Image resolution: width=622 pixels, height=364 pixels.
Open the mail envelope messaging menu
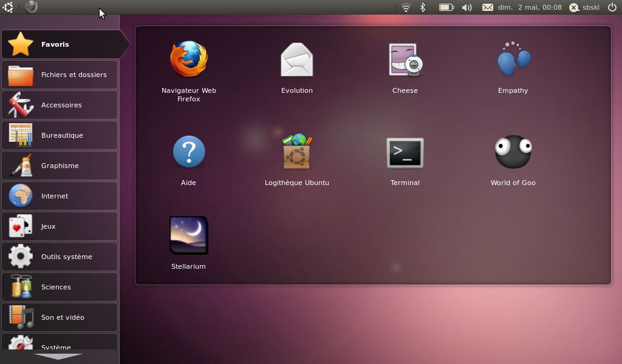(488, 7)
